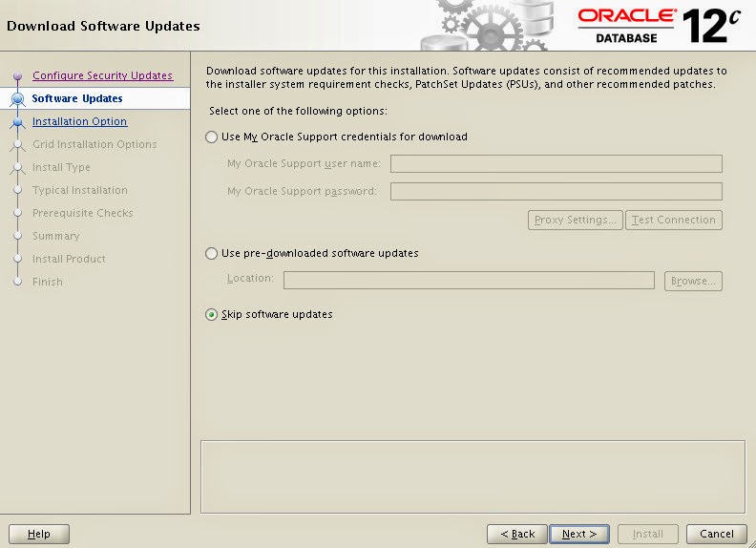
Task: Go to Installation Option step link
Action: [79, 121]
